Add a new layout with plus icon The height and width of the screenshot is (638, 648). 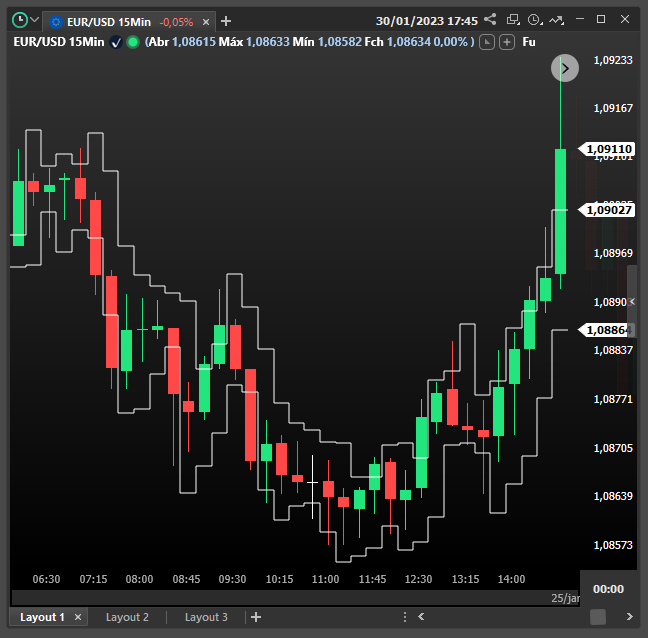point(256,617)
